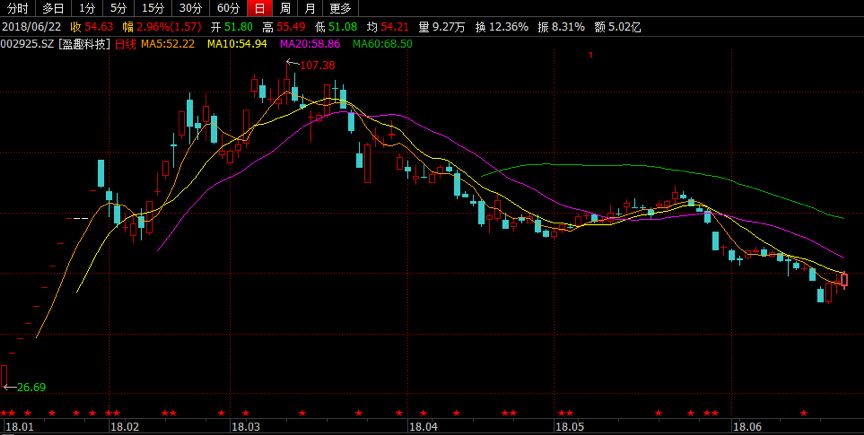The height and width of the screenshot is (435, 864).
Task: Select the 15分 period tab
Action: pos(153,8)
